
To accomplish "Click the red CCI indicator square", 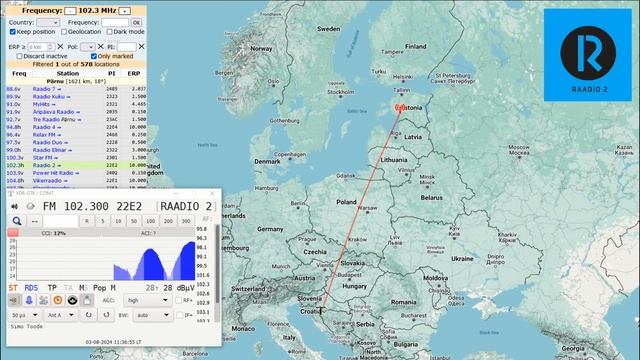I will (13, 233).
